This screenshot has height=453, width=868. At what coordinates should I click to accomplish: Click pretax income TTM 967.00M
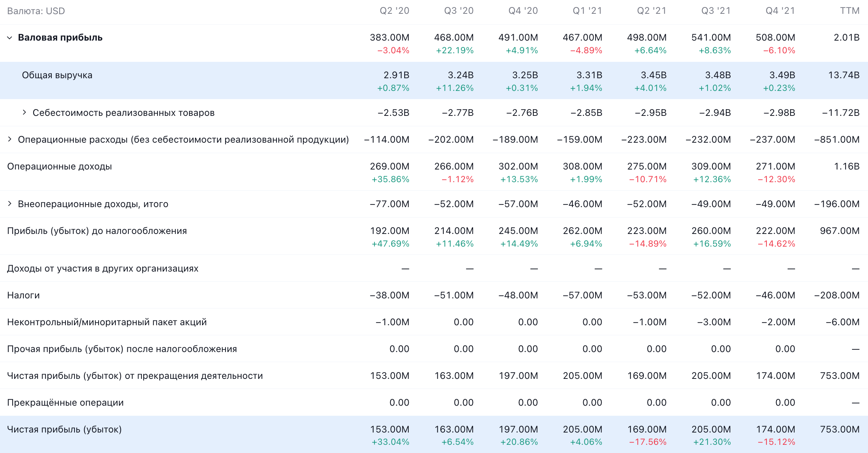pos(840,231)
